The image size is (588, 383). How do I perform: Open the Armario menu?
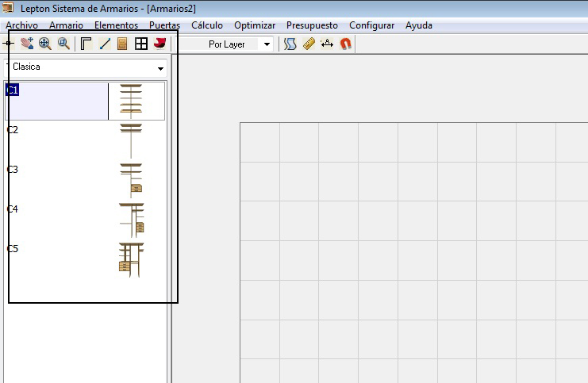66,25
